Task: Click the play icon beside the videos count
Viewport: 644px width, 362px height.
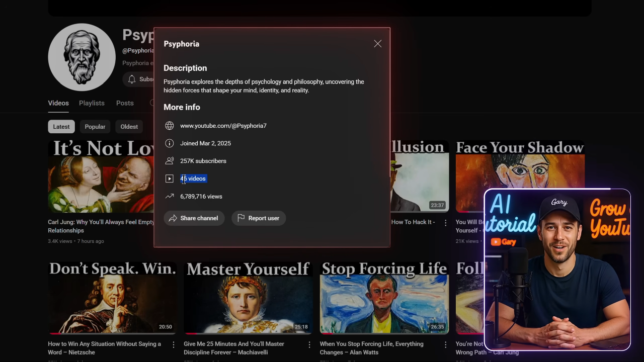Action: pyautogui.click(x=170, y=178)
